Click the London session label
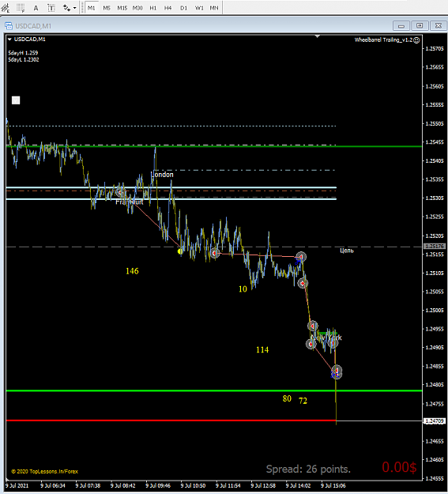This screenshot has width=448, height=494. tap(163, 175)
